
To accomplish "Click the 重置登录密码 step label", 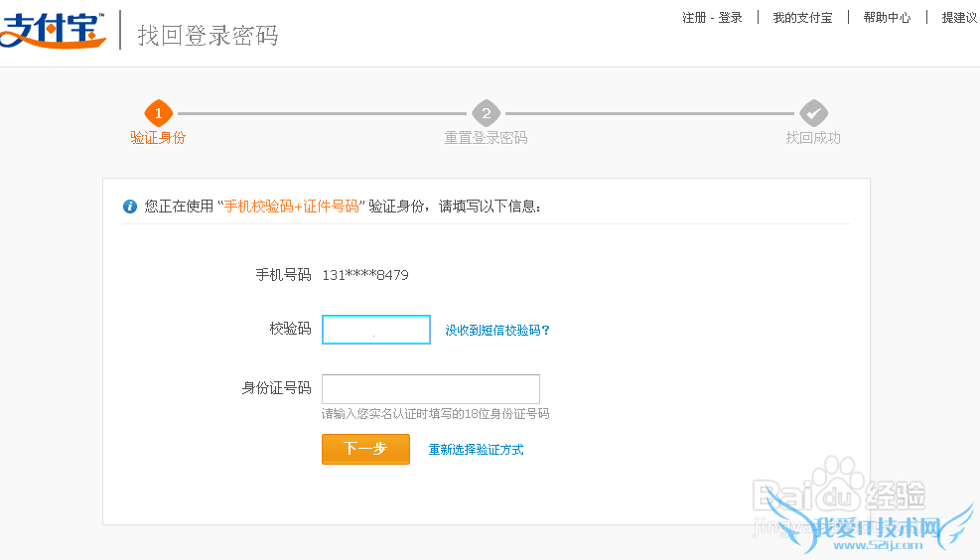I will click(486, 138).
